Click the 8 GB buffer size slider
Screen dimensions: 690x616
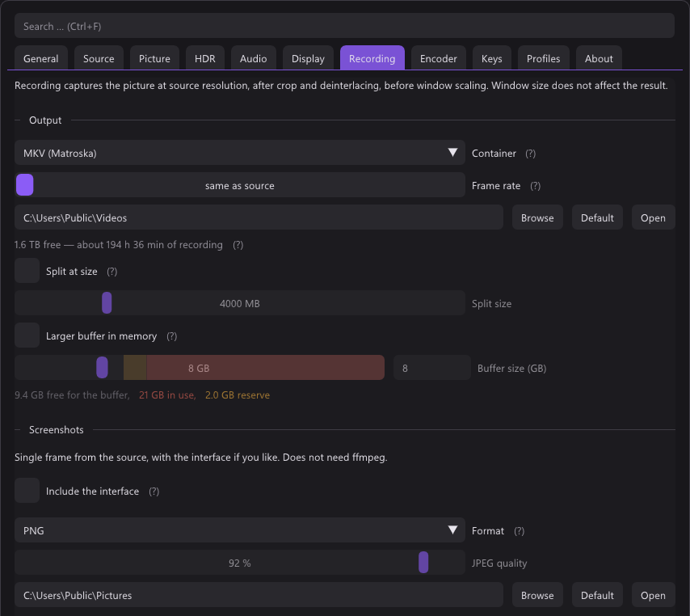click(x=200, y=368)
